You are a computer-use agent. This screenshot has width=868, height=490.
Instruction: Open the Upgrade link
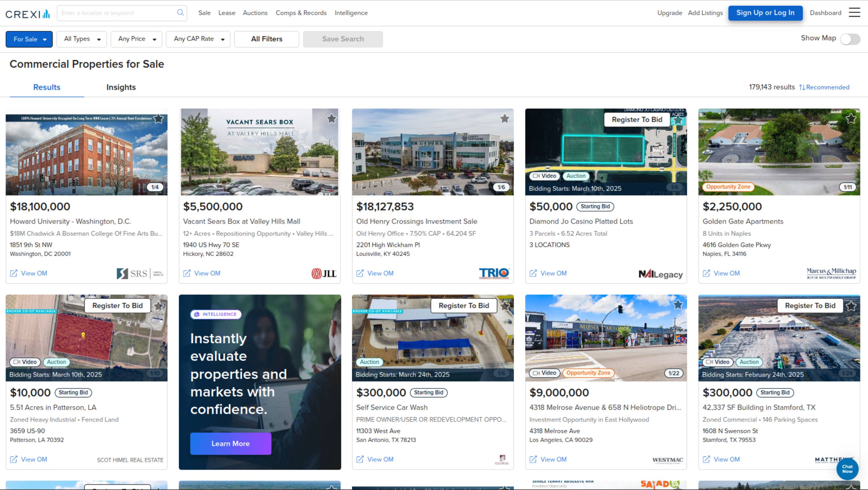(x=670, y=13)
